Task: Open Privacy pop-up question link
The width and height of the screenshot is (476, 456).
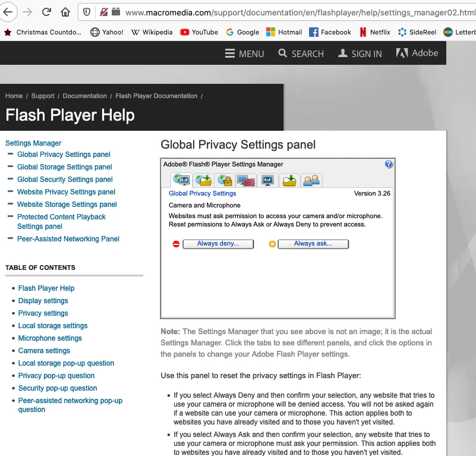Action: (56, 376)
